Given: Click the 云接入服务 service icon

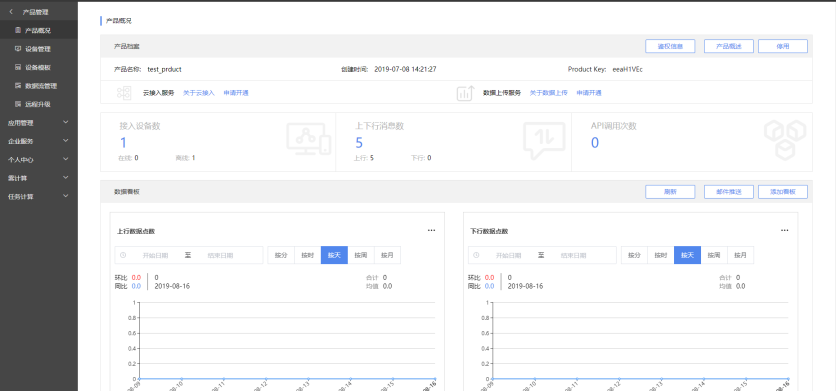Looking at the screenshot, I should click(x=124, y=93).
